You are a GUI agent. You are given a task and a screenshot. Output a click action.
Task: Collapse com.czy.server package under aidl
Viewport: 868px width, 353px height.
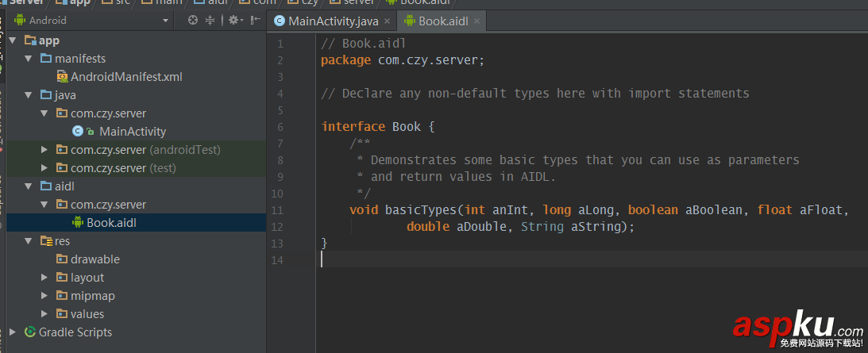point(44,205)
